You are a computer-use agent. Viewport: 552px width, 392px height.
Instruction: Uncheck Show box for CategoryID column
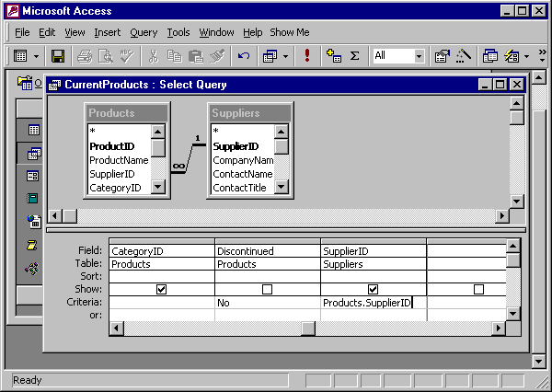(x=162, y=289)
